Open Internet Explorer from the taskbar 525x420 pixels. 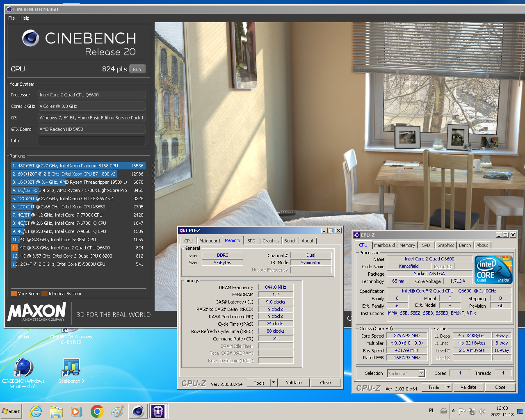[36, 411]
